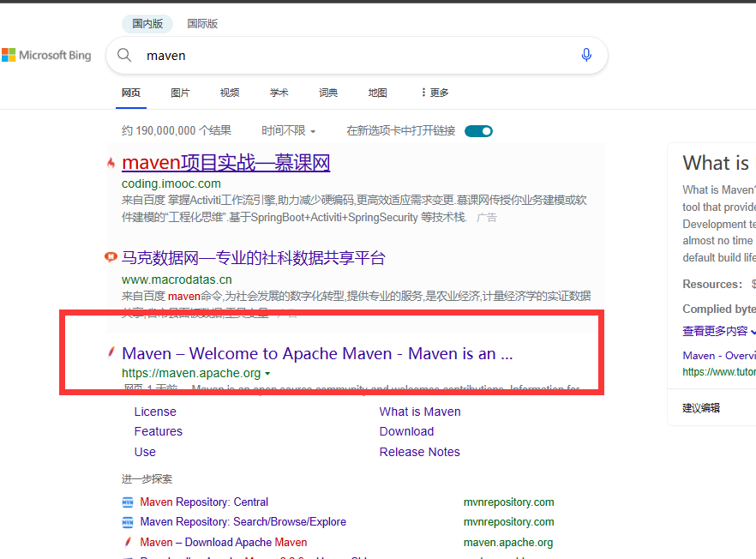This screenshot has width=756, height=559.
Task: Click the orange icon beside the 马克数据网 ad
Action: click(111, 257)
